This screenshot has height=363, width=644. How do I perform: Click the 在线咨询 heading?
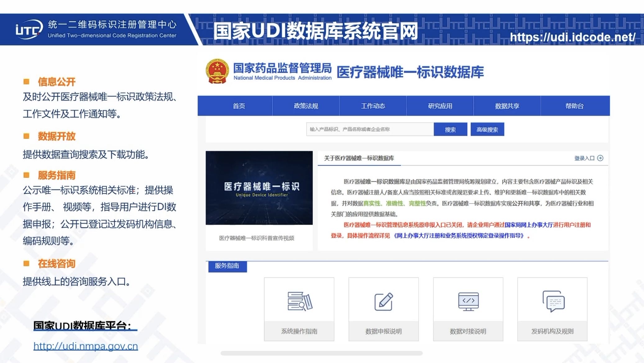pos(57,264)
